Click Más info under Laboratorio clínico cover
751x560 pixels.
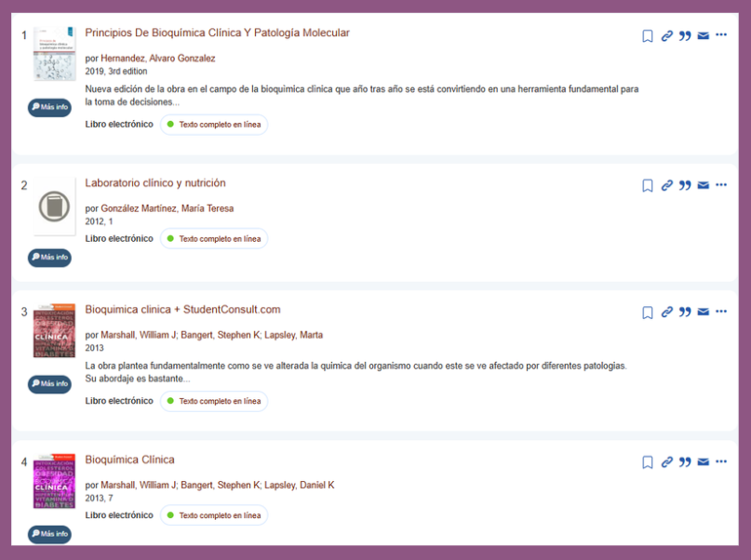coord(49,257)
